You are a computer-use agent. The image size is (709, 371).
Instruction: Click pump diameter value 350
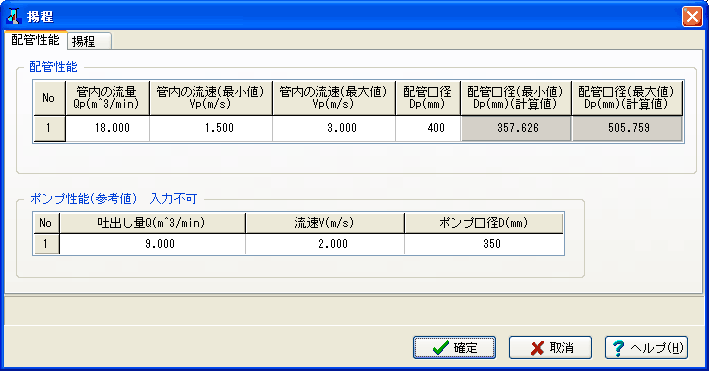coord(484,244)
